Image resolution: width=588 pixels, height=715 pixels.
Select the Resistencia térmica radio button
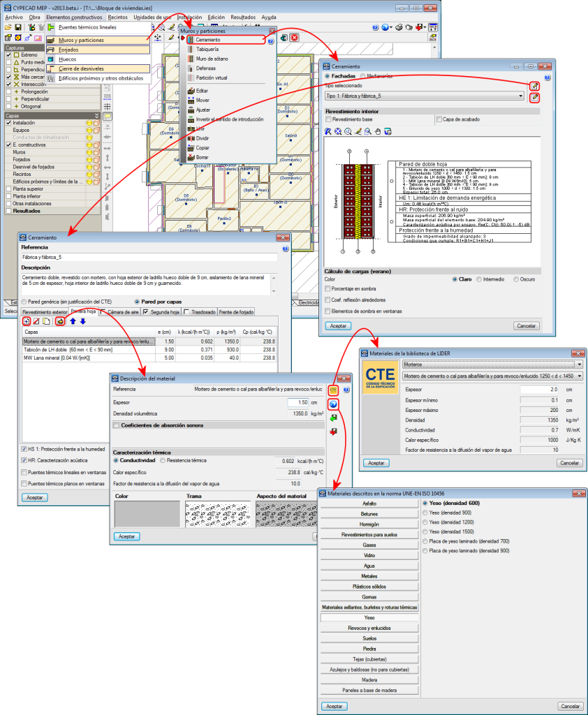tap(163, 461)
